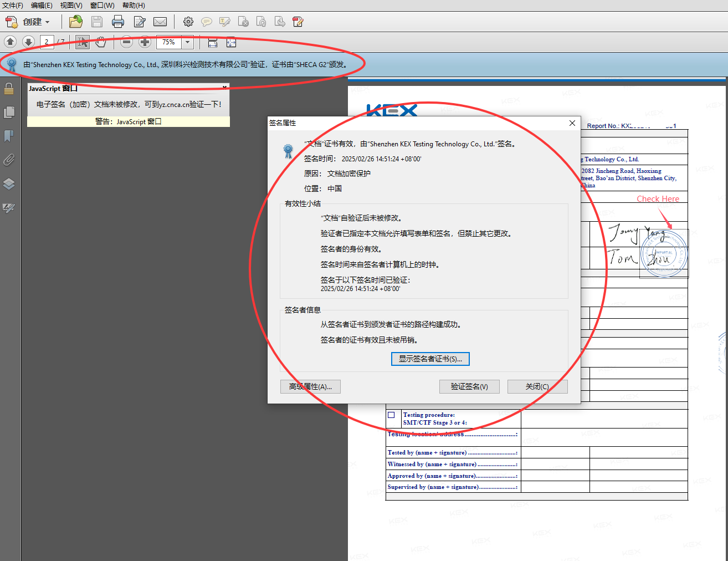Open the 文件(F) menu
This screenshot has width=728, height=561.
[x=13, y=6]
